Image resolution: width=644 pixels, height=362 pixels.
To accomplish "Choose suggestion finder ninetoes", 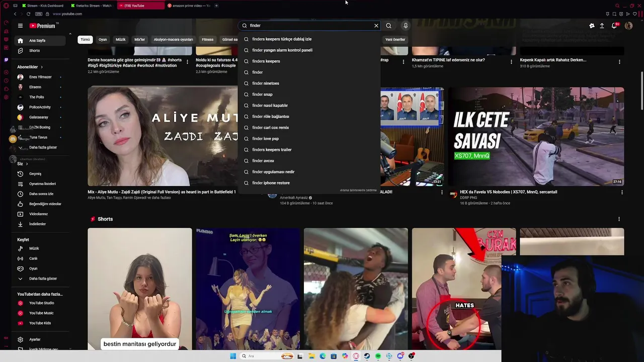I will click(x=309, y=83).
